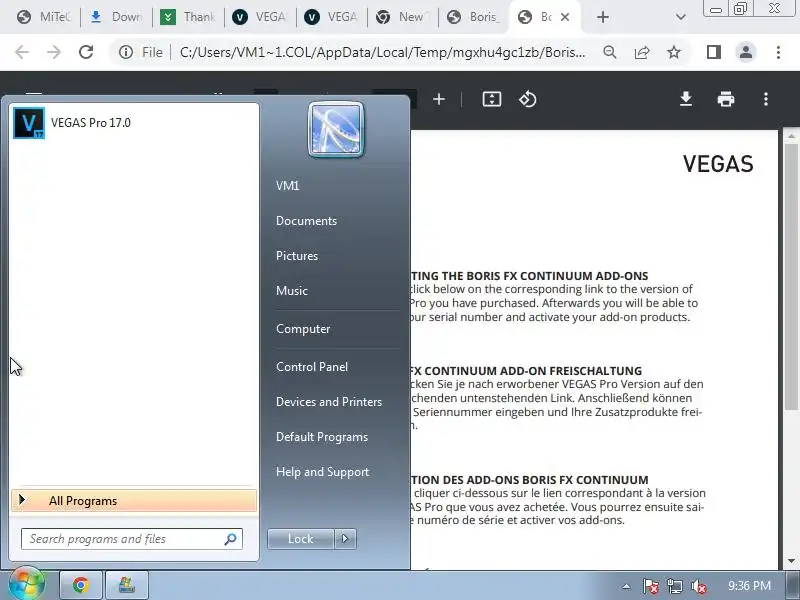
Task: Click the scrollbar up arrow
Action: click(x=791, y=136)
